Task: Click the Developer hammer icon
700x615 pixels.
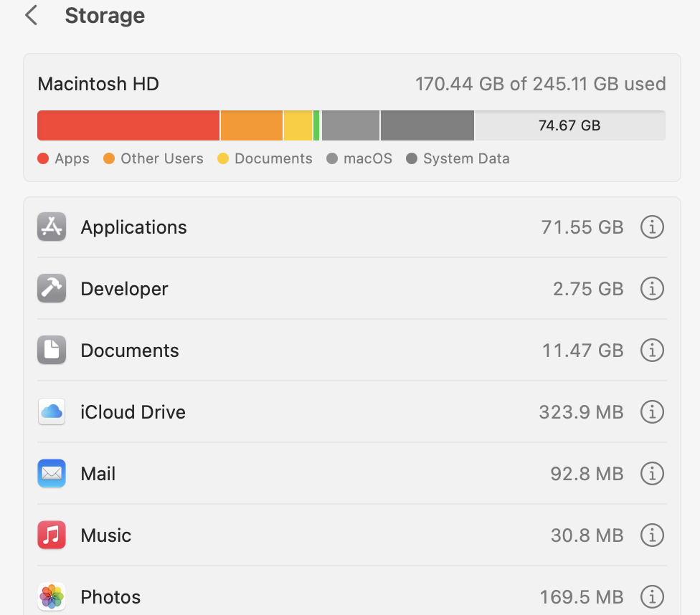Action: [52, 288]
